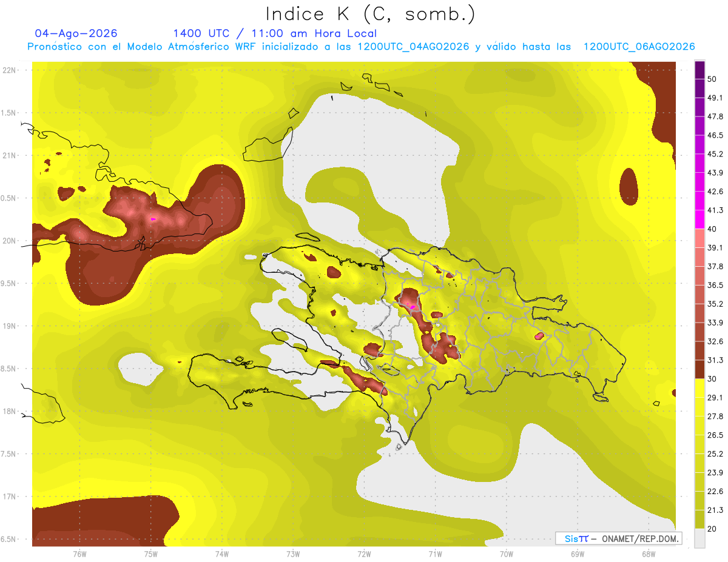Click the '32.6' color scale label
728x562 pixels.
pos(715,341)
